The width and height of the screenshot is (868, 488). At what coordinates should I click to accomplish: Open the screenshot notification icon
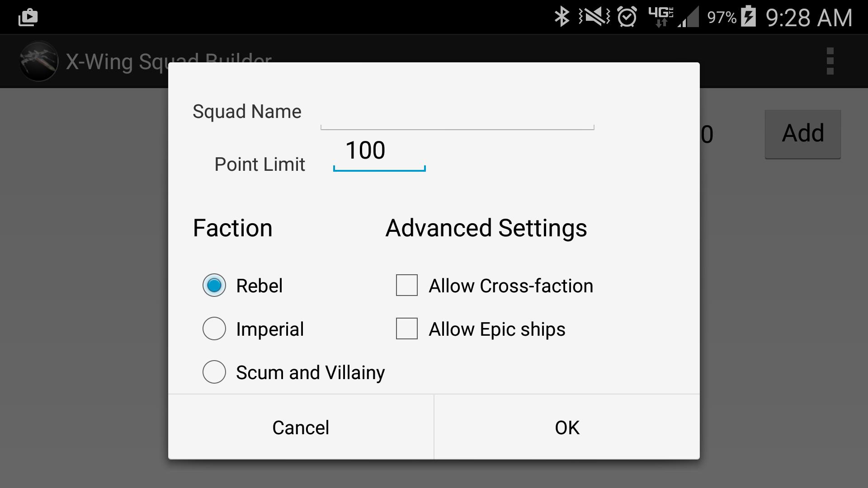click(x=27, y=17)
